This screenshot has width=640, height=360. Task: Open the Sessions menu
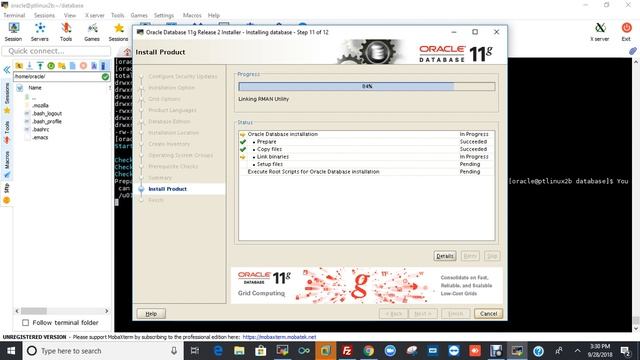tap(44, 15)
